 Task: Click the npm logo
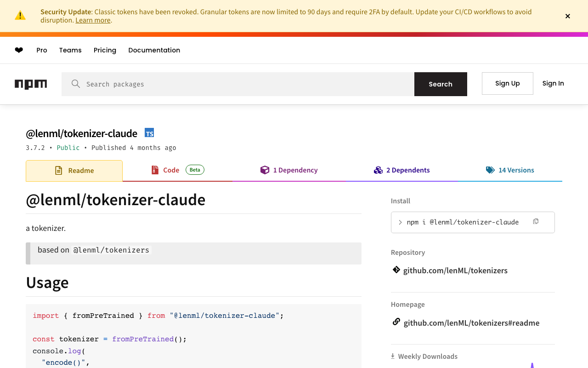coord(31,84)
